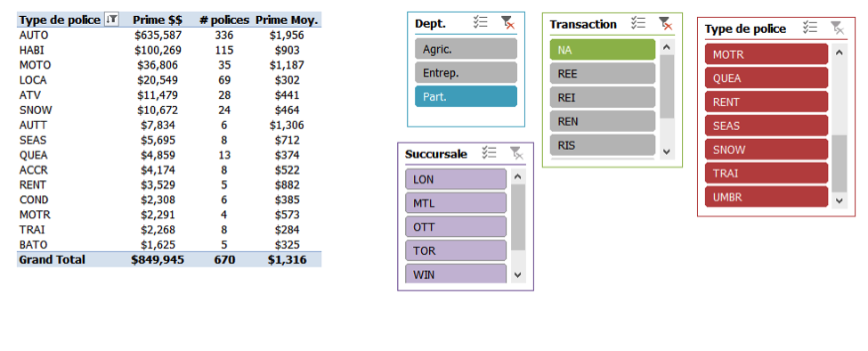The image size is (868, 351).
Task: Select the AUTT row label
Action: coord(34,125)
